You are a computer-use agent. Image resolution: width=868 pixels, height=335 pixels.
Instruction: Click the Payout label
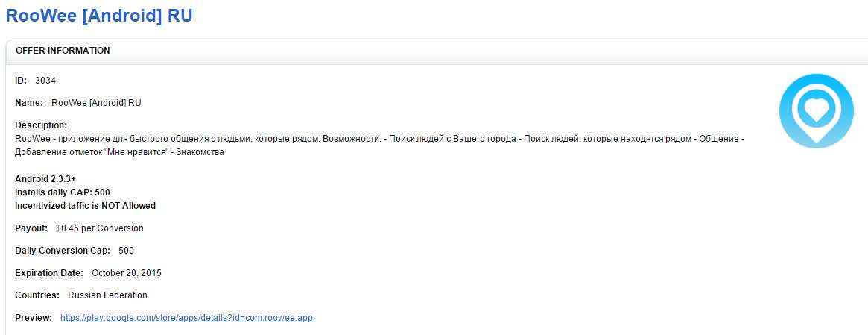(31, 228)
